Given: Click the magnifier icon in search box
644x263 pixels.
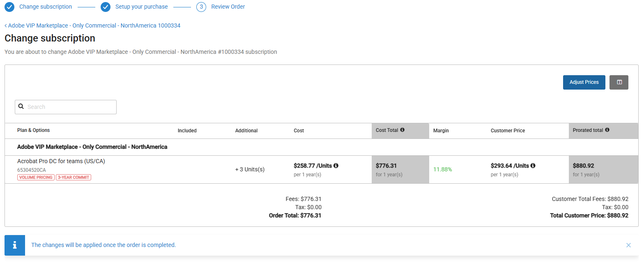Looking at the screenshot, I should click(x=21, y=106).
